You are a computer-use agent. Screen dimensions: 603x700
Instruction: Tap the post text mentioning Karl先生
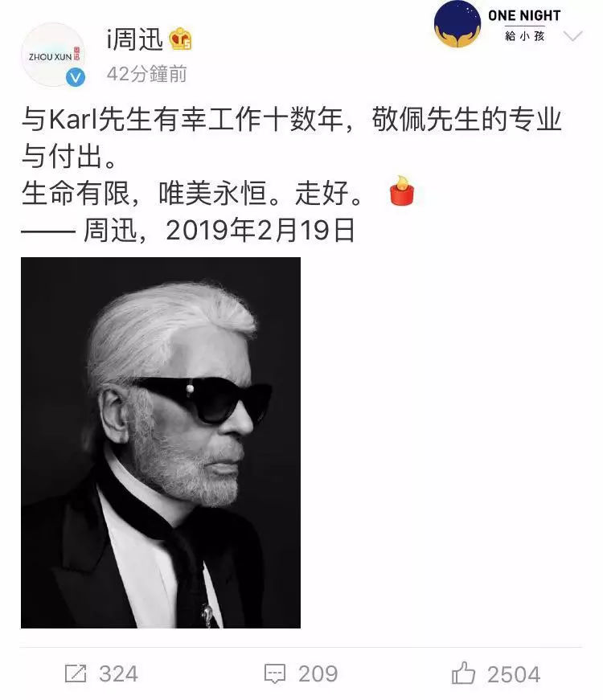point(291,137)
